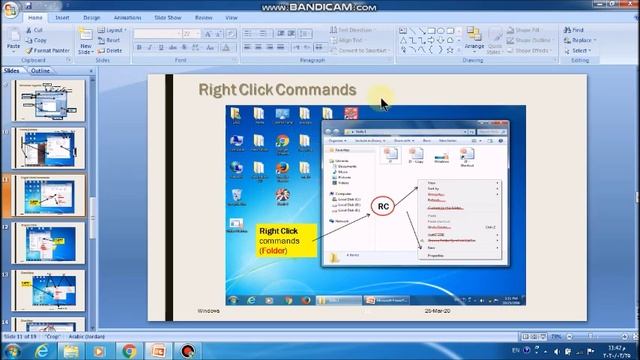
Task: Justify the paragraph text
Action: 280,48
